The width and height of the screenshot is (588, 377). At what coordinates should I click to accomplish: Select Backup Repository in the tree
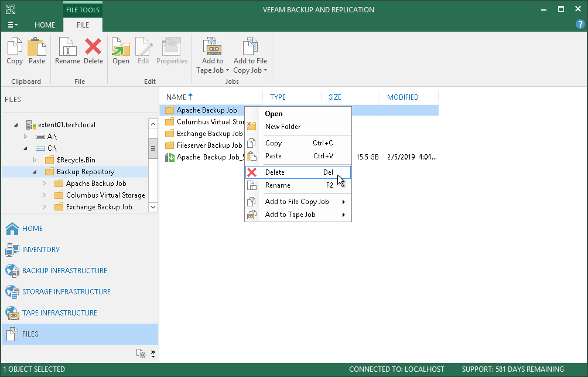pyautogui.click(x=86, y=172)
